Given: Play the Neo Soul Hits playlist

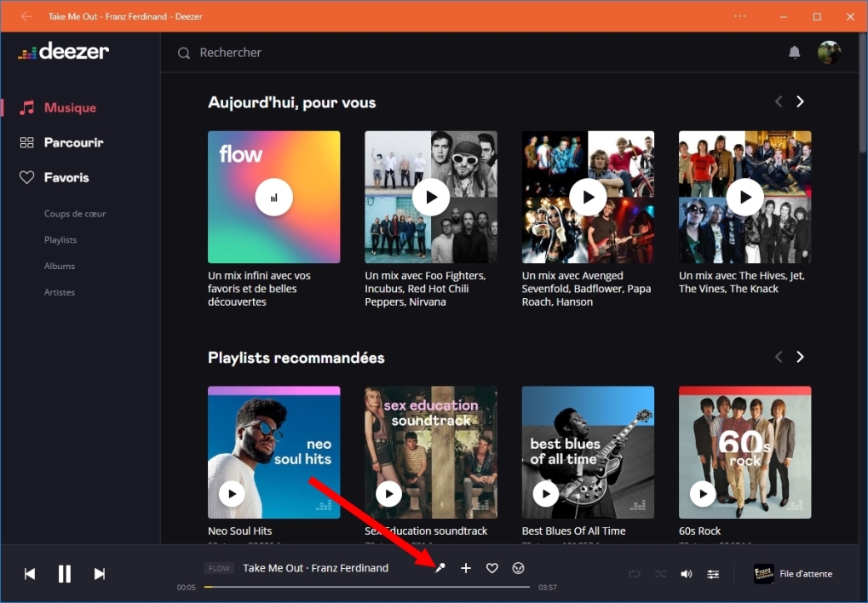Looking at the screenshot, I should pos(232,494).
